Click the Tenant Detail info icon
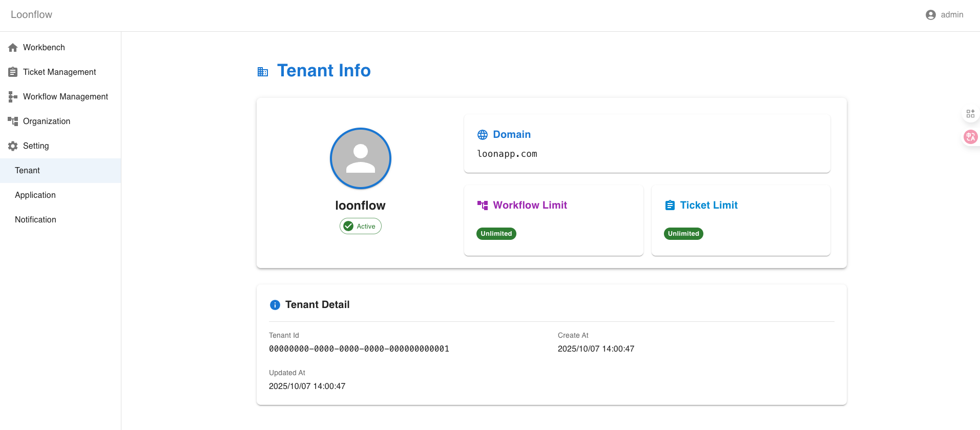The height and width of the screenshot is (430, 980). [275, 305]
